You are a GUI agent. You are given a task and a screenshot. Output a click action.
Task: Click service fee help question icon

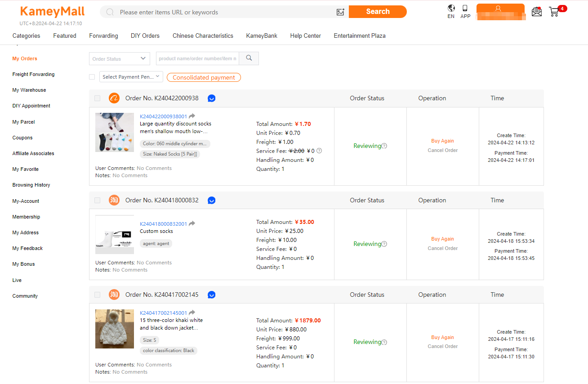pos(319,151)
